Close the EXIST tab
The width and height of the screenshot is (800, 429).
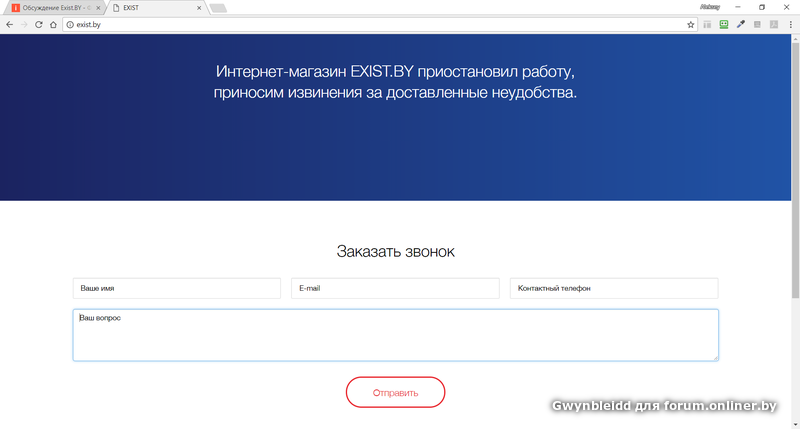point(199,8)
